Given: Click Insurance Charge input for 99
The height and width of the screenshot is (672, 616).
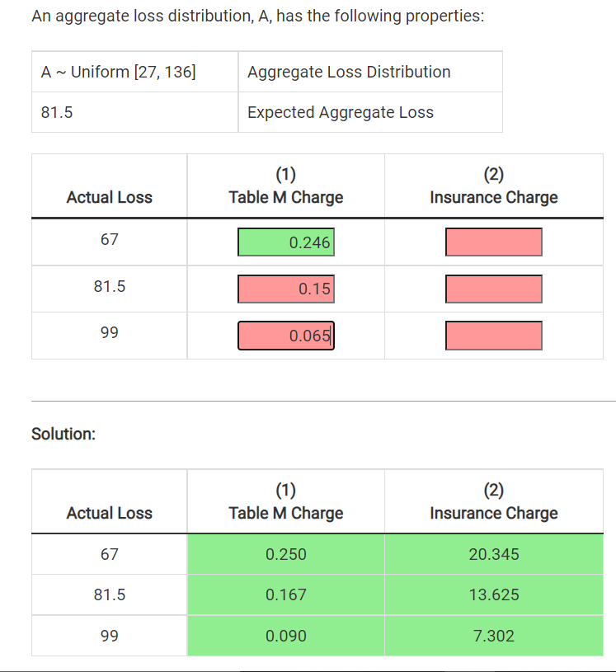Looking at the screenshot, I should (493, 336).
